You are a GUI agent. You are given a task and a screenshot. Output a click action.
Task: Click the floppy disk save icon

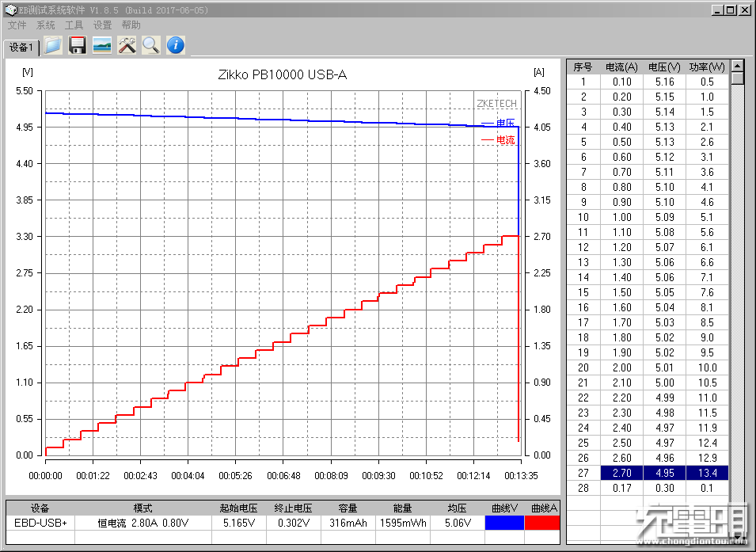[x=77, y=45]
